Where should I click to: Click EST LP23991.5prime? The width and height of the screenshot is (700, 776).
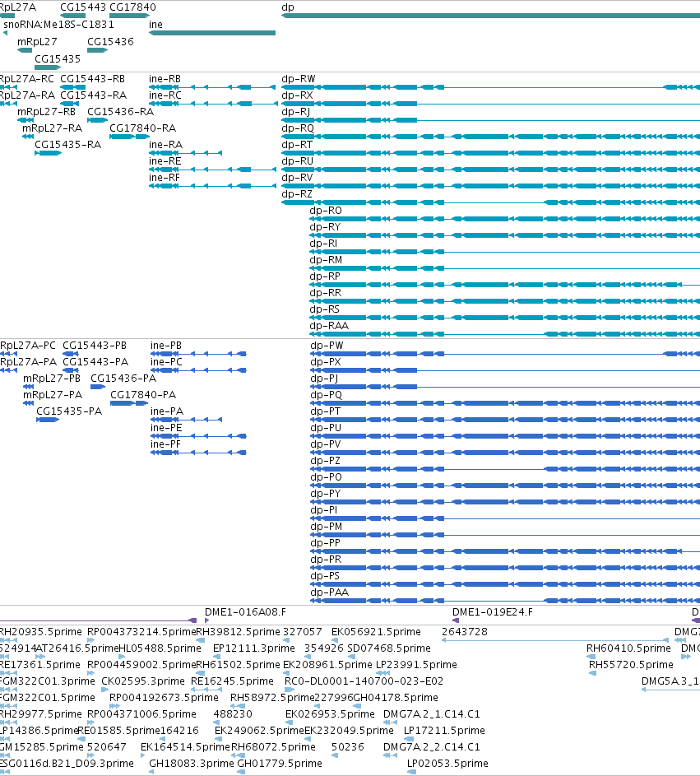tap(382, 673)
